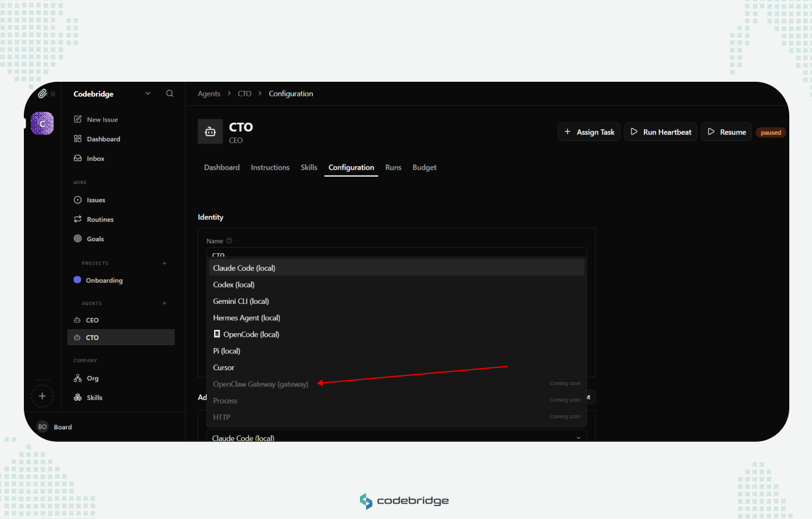Image resolution: width=812 pixels, height=519 pixels.
Task: Click the HTTP option
Action: point(396,417)
